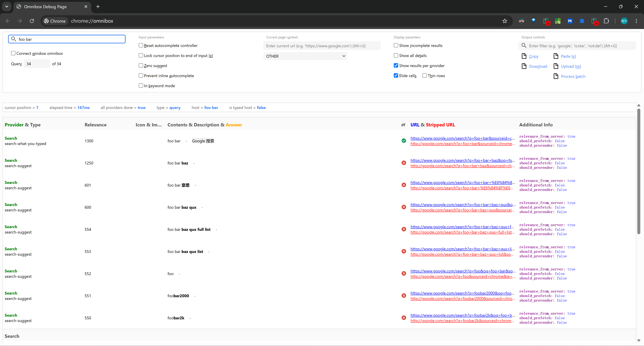Click the green grid extension icon
Image resolution: width=644 pixels, height=346 pixels.
pyautogui.click(x=558, y=21)
